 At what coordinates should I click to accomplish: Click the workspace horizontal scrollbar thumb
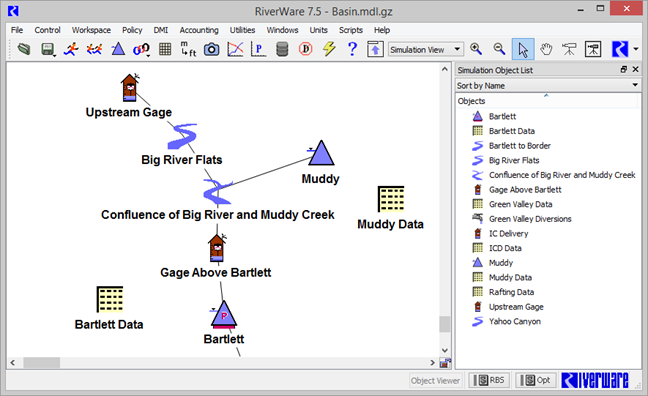(41, 363)
